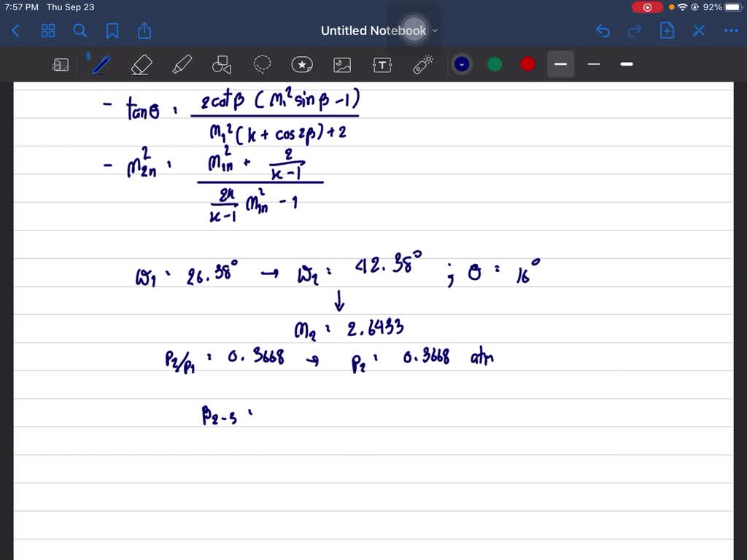Select the Text box tool
747x560 pixels.
(382, 65)
